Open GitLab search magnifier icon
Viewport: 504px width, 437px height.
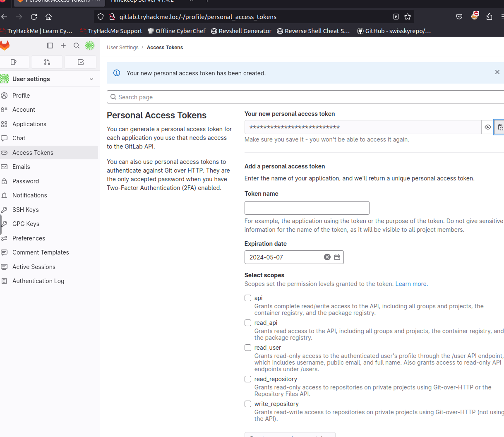pos(77,46)
